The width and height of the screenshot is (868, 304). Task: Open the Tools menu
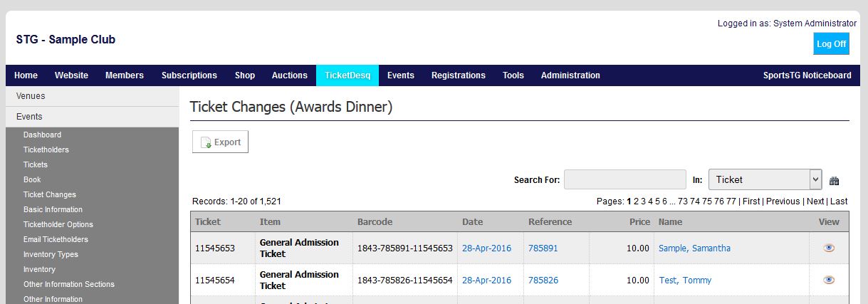(x=513, y=75)
